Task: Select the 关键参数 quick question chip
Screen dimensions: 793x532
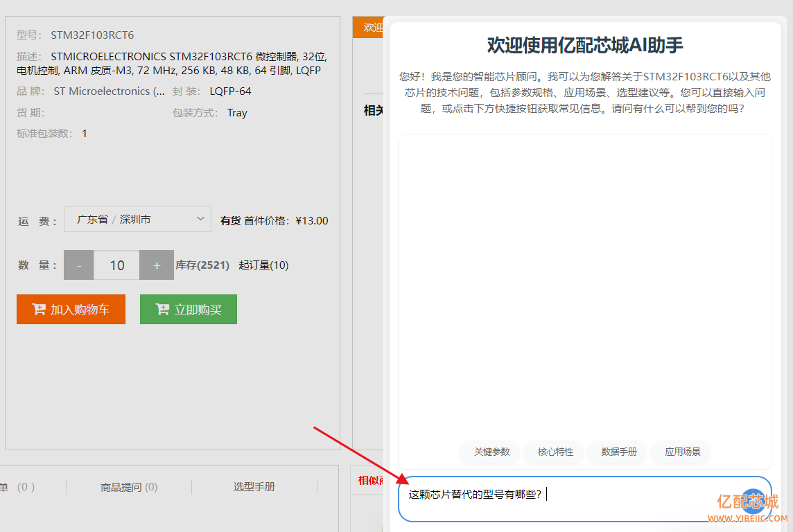Action: [x=491, y=452]
